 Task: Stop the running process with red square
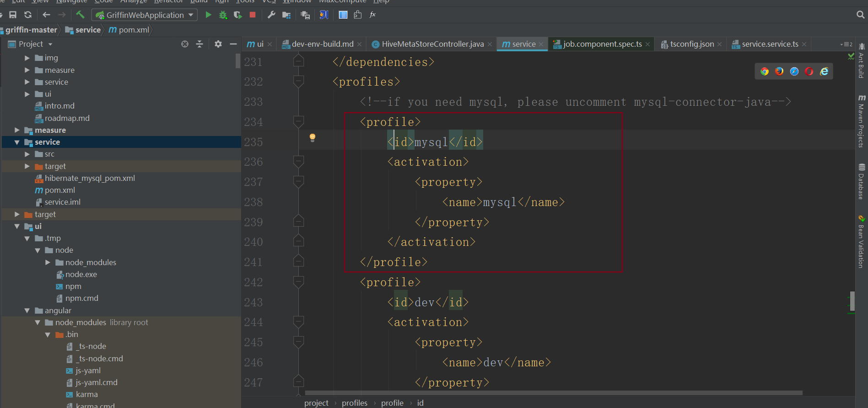click(x=252, y=15)
